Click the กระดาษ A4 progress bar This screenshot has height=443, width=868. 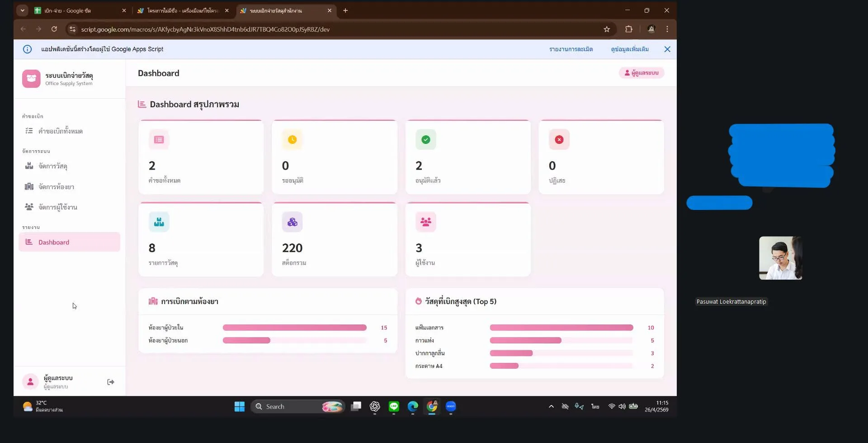tap(561, 366)
